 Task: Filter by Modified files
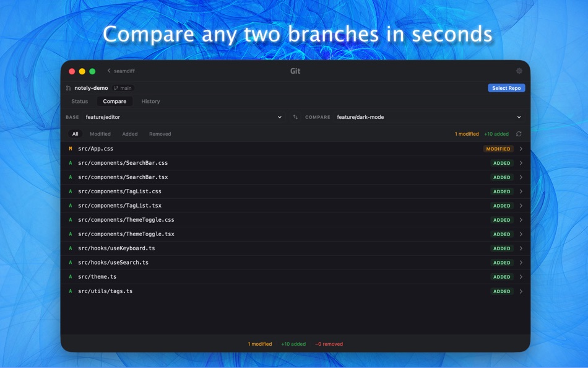100,134
